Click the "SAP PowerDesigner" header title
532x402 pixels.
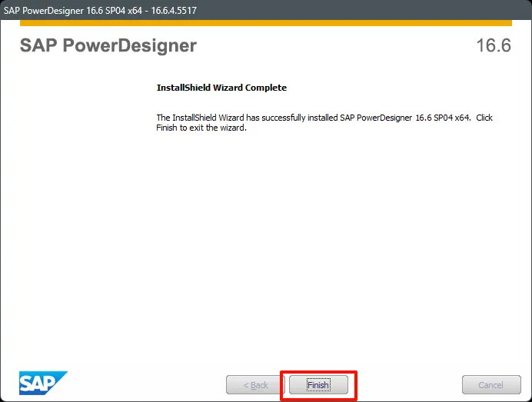pos(108,45)
